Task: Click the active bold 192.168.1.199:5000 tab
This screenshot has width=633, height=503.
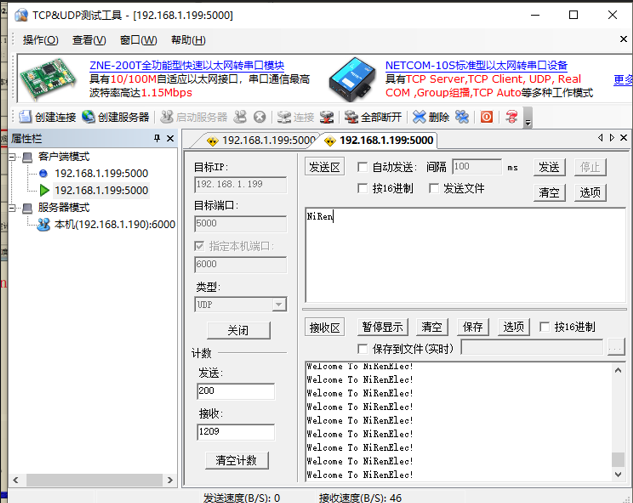Action: click(380, 140)
